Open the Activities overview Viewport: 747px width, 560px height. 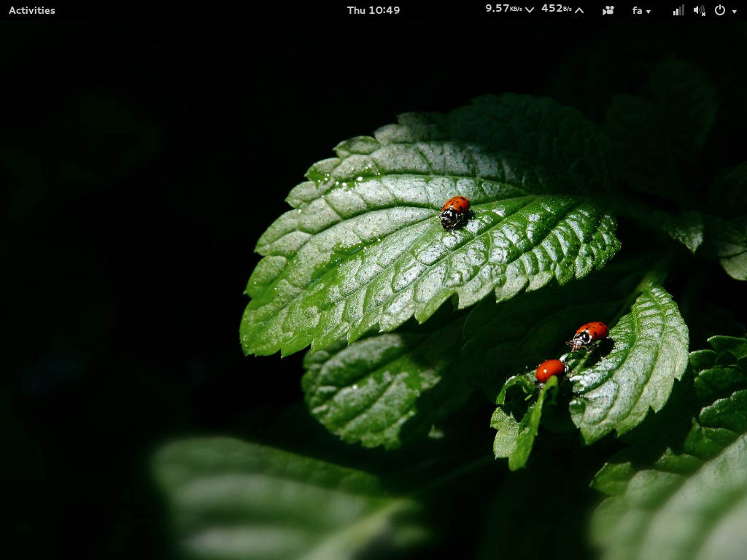[31, 10]
